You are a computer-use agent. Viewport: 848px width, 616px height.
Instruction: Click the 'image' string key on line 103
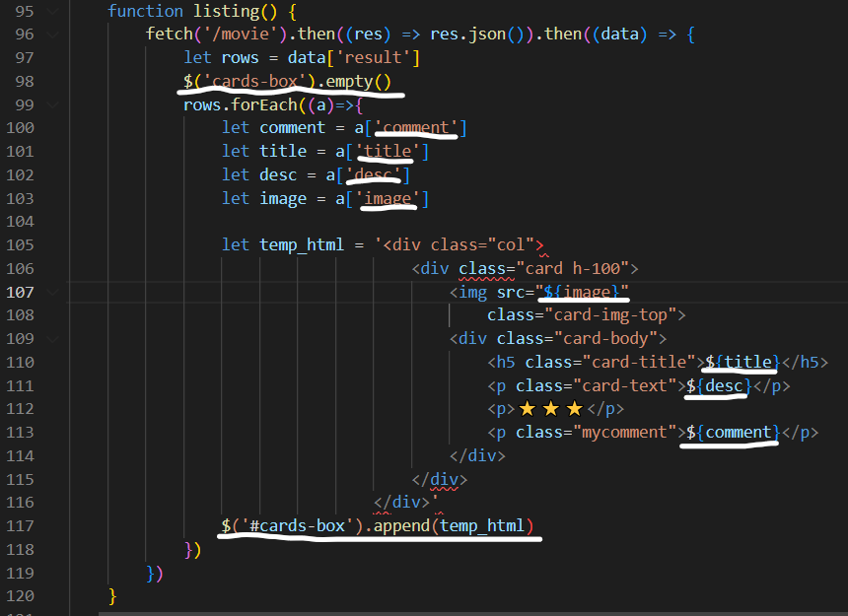click(x=388, y=199)
